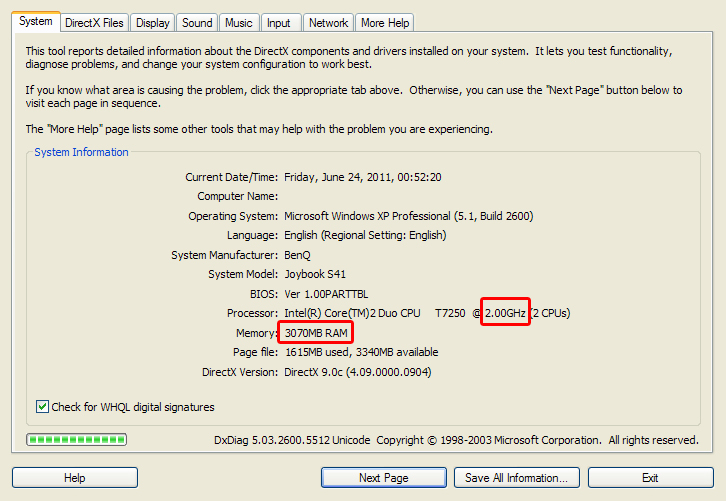Click the Joybook S41 system model text
This screenshot has width=726, height=501.
(317, 274)
